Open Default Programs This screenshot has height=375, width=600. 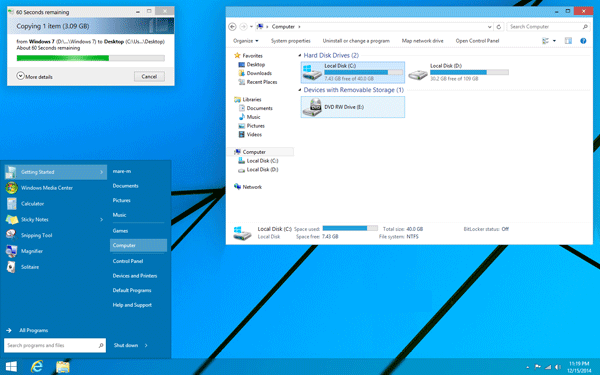132,290
